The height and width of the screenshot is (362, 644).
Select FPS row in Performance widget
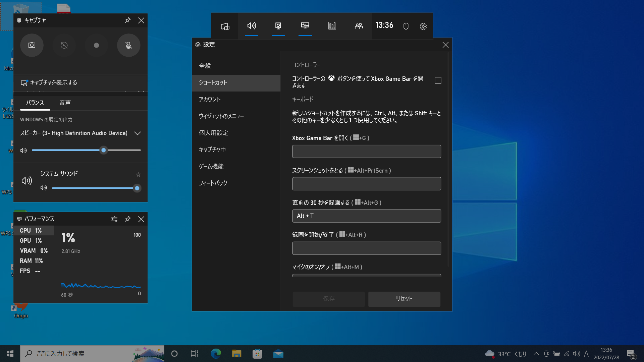point(34,271)
